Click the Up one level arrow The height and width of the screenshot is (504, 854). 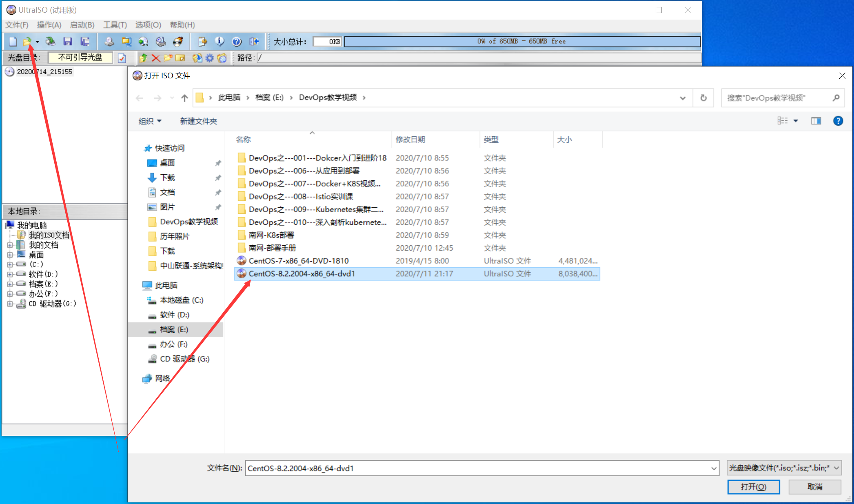coord(184,98)
